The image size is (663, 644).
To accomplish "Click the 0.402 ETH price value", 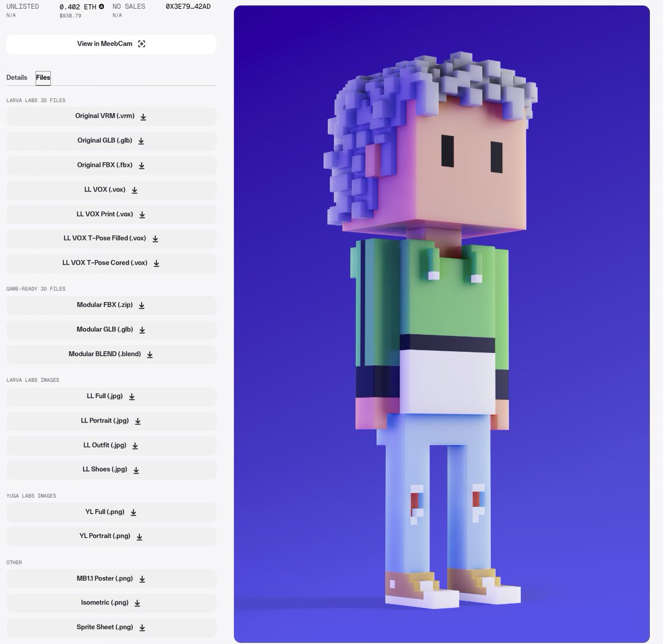I will coord(78,7).
